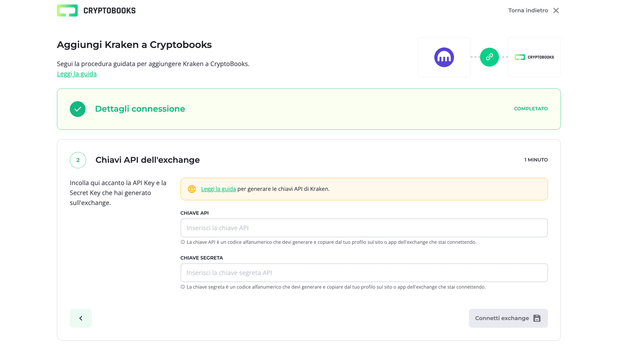
Task: Click the back arrow at the bottom left
Action: [x=81, y=318]
